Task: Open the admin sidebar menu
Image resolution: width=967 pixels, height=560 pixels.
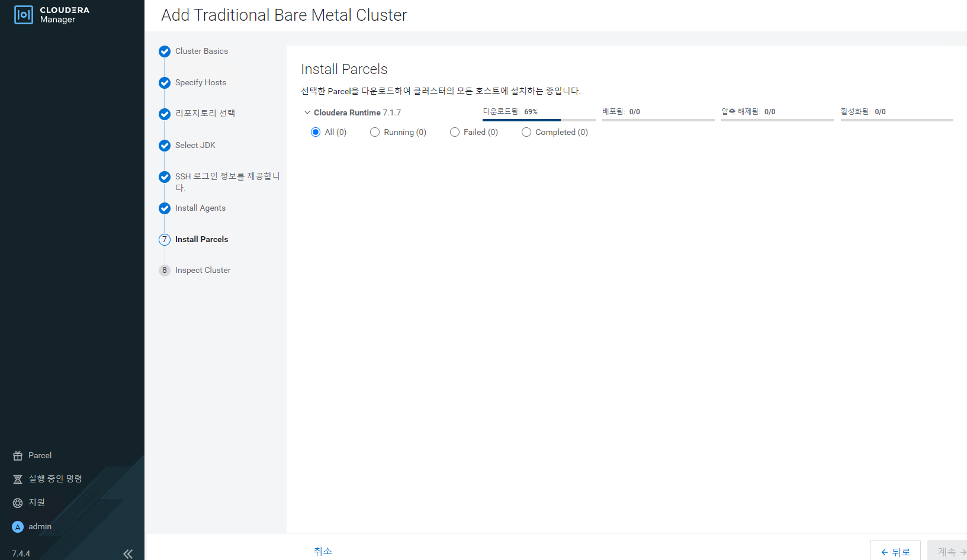Action: tap(40, 527)
